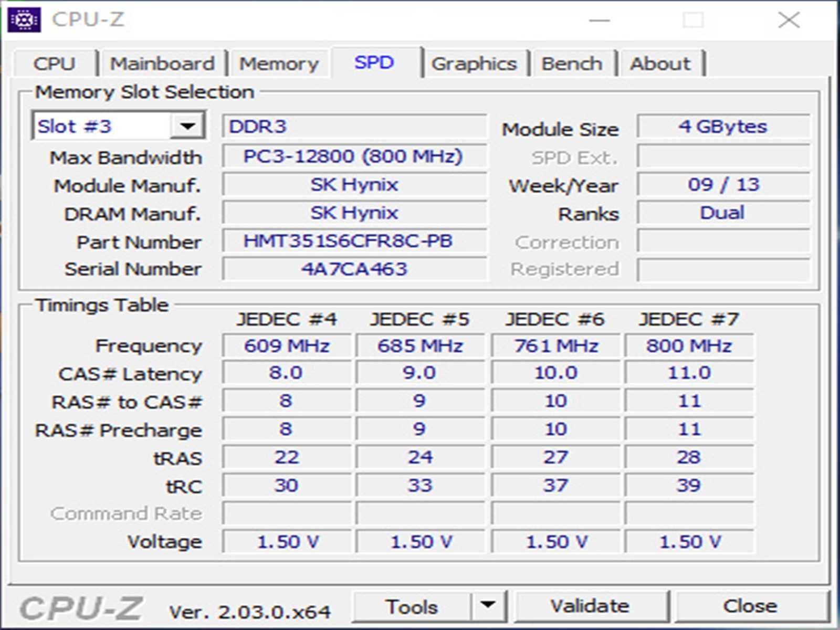Click the empty Correction field

723,241
